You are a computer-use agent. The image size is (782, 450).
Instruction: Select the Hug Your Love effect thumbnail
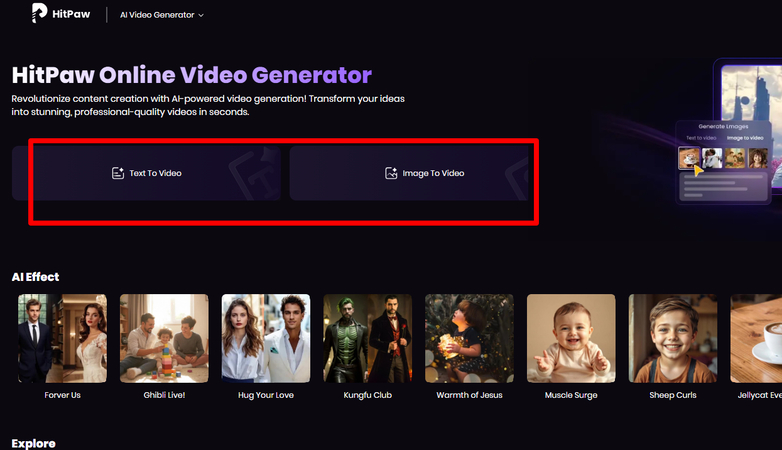266,338
